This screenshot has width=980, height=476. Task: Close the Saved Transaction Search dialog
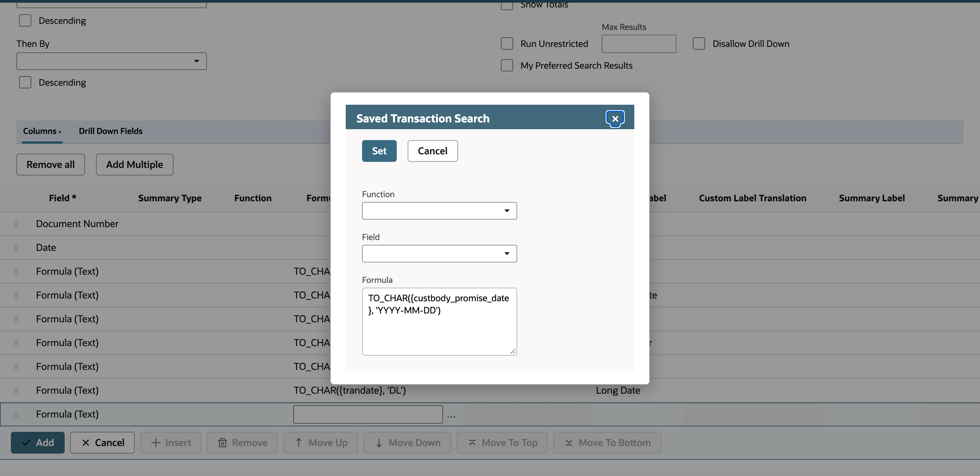[x=615, y=119]
